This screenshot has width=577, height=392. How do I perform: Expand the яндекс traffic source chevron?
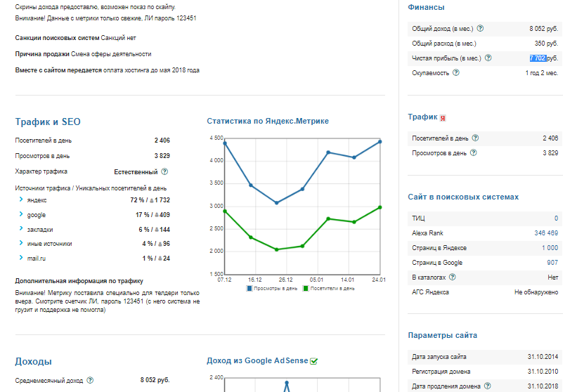click(x=21, y=200)
